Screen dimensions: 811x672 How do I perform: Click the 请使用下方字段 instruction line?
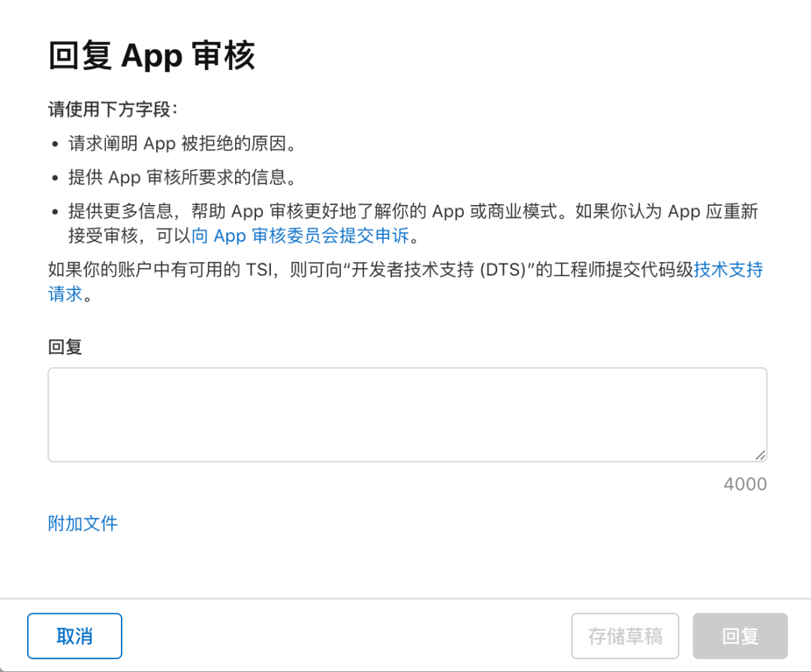tap(113, 109)
